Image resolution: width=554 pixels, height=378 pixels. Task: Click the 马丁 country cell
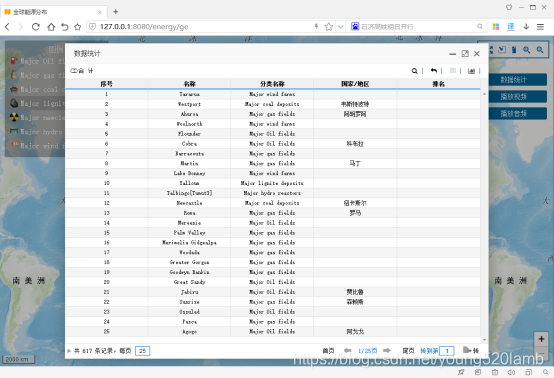pos(355,164)
